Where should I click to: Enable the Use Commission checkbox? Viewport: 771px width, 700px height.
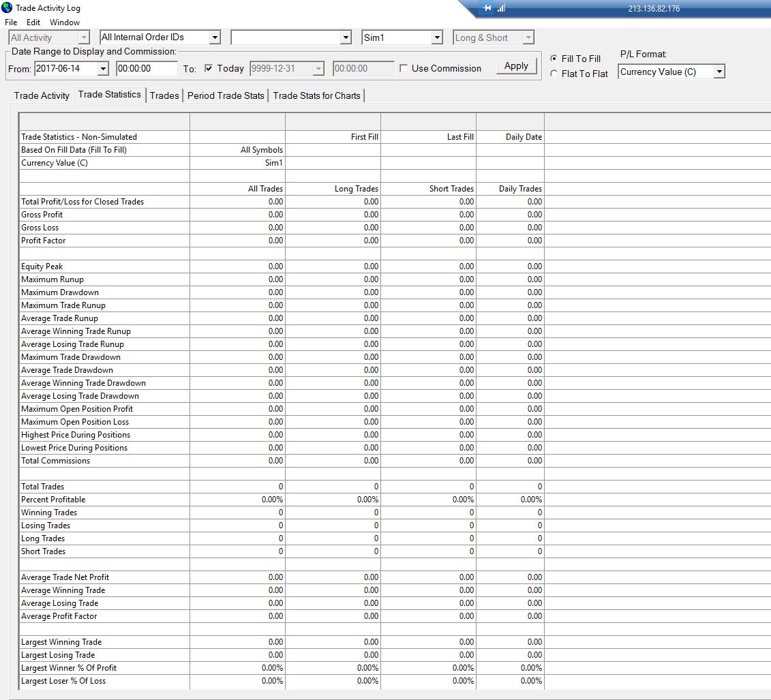tap(404, 68)
